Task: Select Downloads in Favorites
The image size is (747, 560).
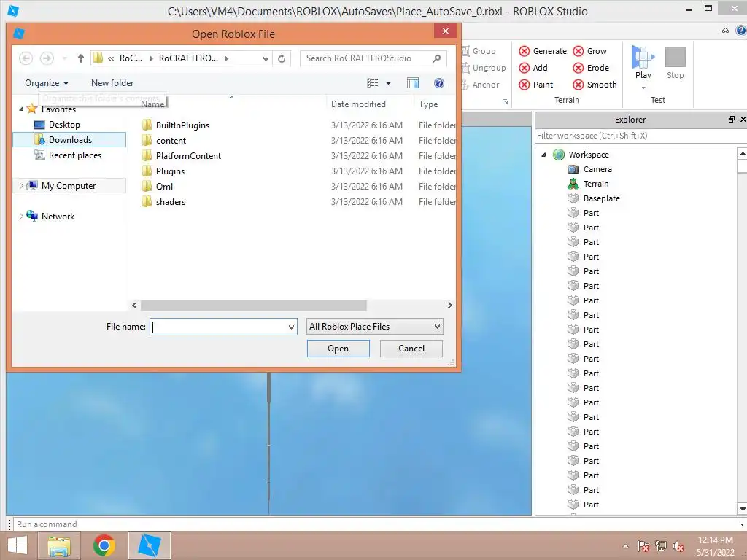Action: [70, 140]
